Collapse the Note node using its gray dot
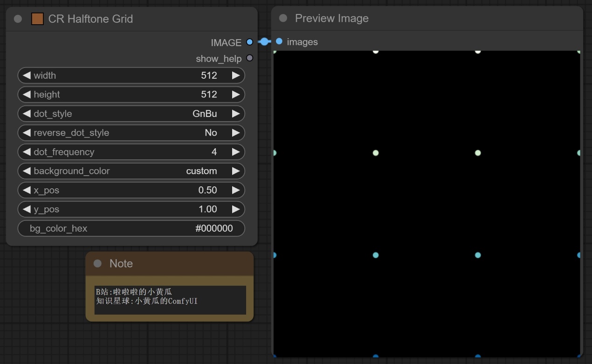Image resolution: width=592 pixels, height=364 pixels. coord(97,263)
